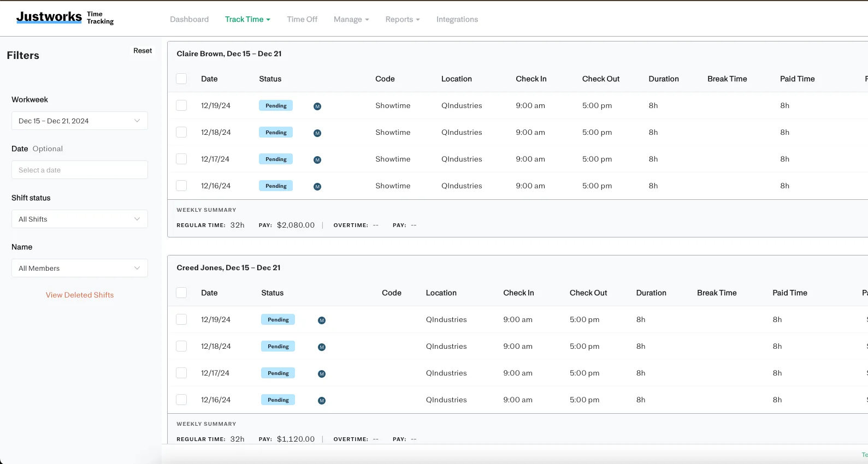Click the M badge on Claire Brown's 12/18/24 shift
The height and width of the screenshot is (464, 868).
(x=317, y=133)
